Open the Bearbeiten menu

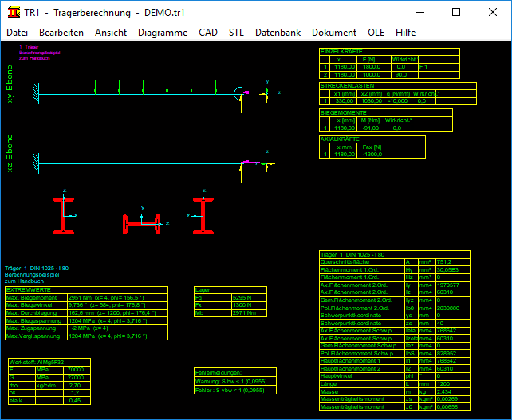coord(61,33)
